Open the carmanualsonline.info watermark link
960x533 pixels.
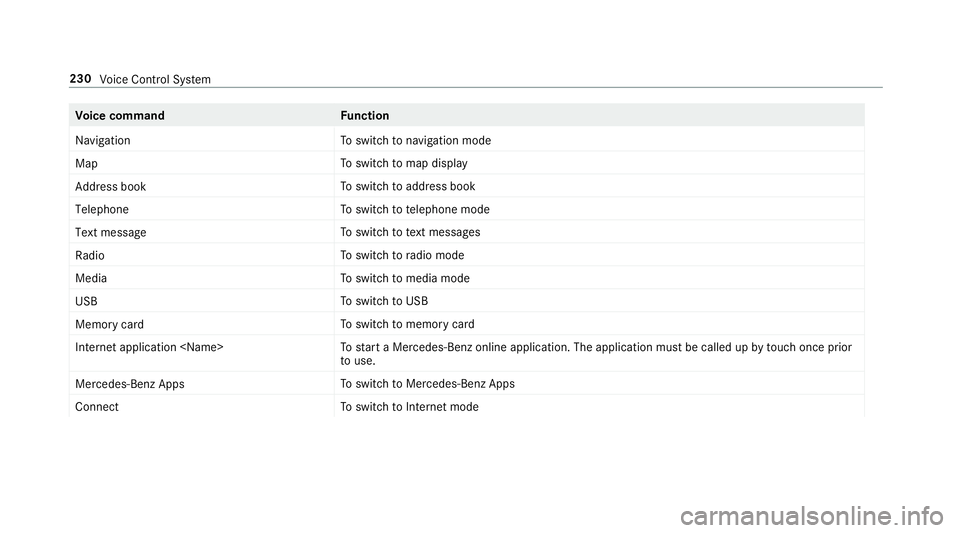click(812, 516)
